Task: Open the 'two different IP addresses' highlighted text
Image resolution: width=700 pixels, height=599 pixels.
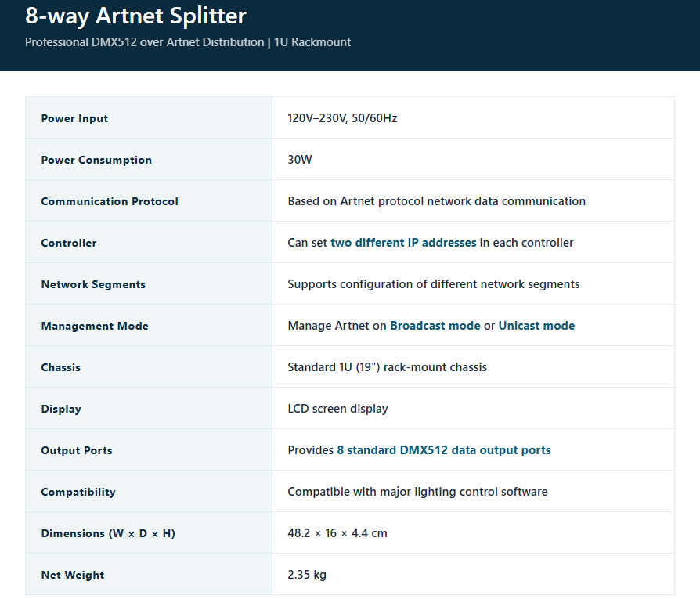Action: coord(403,243)
